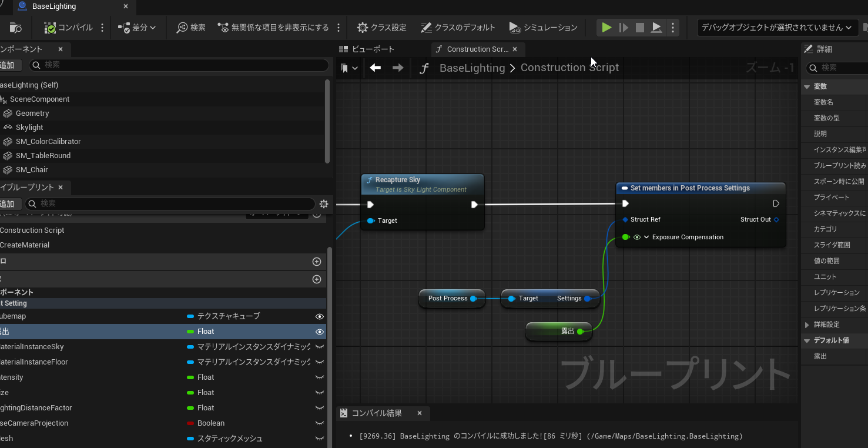Open My Blueprint settings gear
This screenshot has height=448, width=868.
pos(324,204)
